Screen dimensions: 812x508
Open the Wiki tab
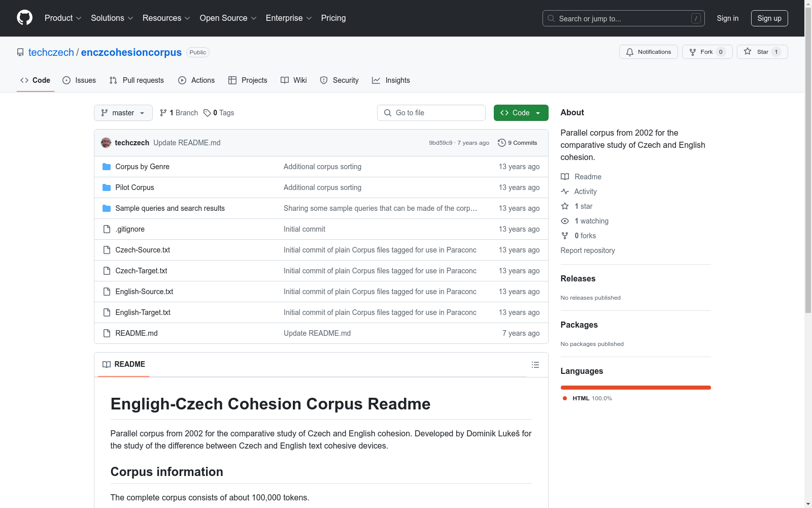pyautogui.click(x=294, y=80)
